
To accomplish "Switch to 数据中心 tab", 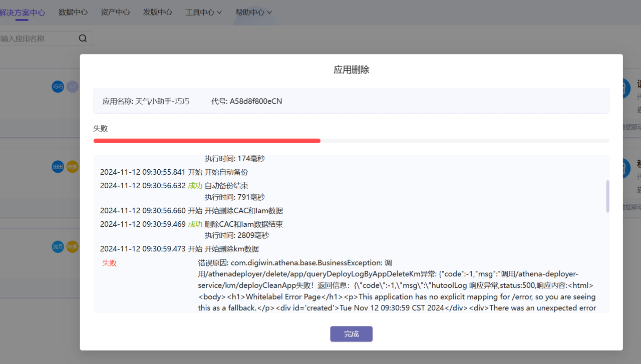I will 73,13.
